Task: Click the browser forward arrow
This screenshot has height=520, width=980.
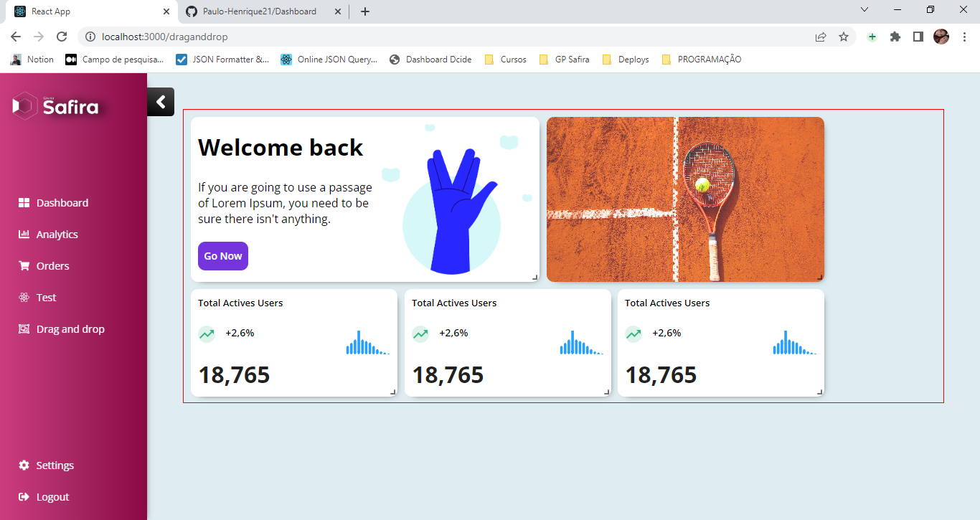Action: pyautogui.click(x=39, y=37)
